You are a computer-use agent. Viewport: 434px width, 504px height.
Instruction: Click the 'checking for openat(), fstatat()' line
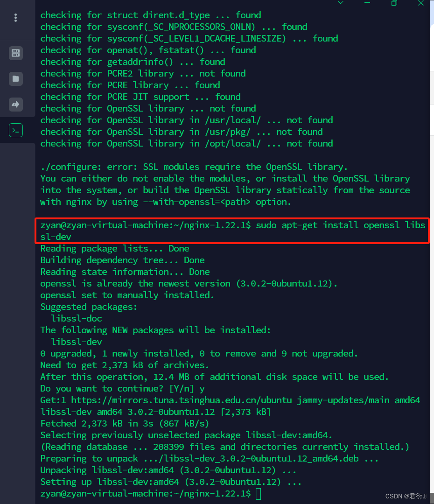148,50
